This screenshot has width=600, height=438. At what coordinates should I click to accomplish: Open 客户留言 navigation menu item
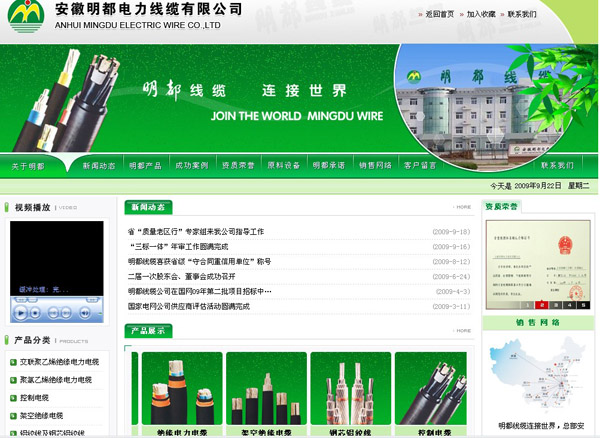click(420, 166)
